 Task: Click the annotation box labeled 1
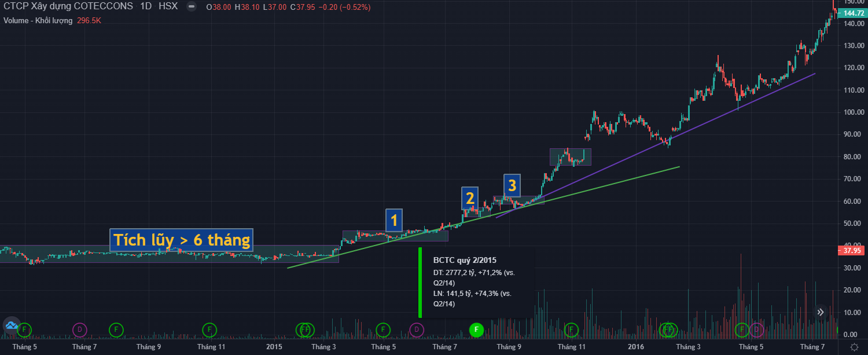coord(393,220)
